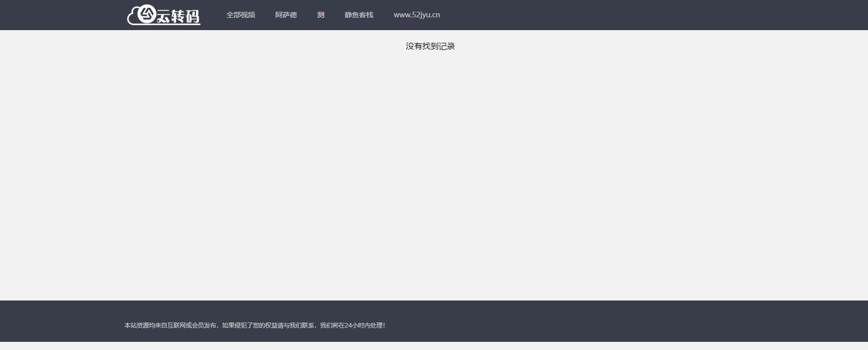This screenshot has width=868, height=350.
Task: Go to the 测 category
Action: pyautogui.click(x=321, y=15)
